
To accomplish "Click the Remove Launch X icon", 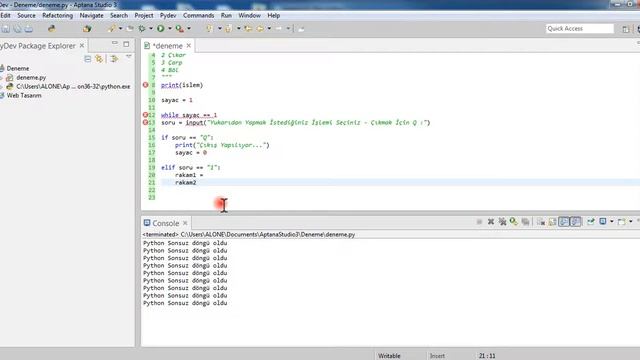I will click(x=491, y=222).
